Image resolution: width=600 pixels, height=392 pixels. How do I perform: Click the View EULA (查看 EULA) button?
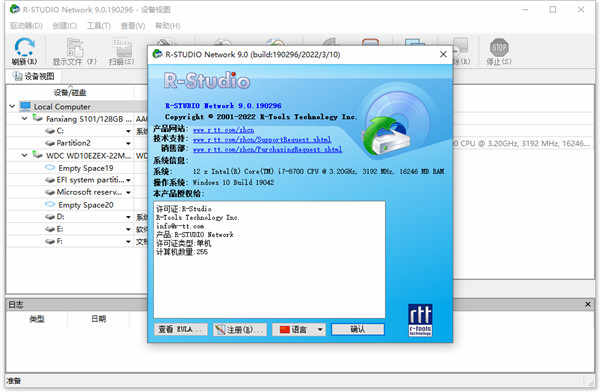tap(181, 329)
